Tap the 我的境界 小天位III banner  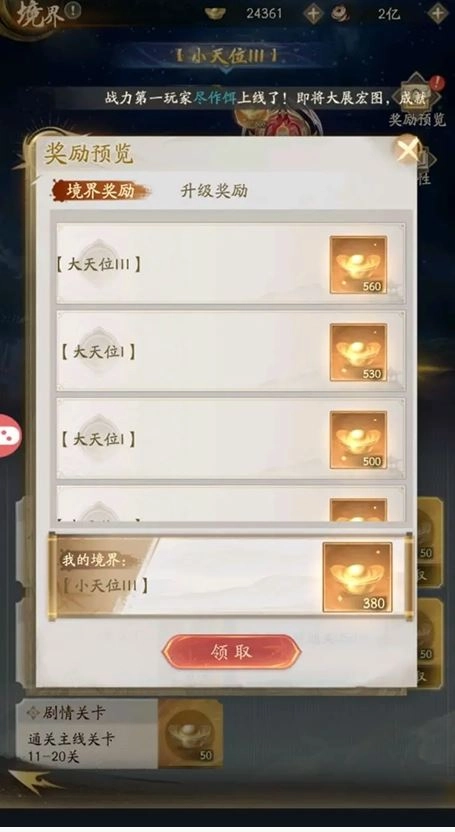pos(231,576)
